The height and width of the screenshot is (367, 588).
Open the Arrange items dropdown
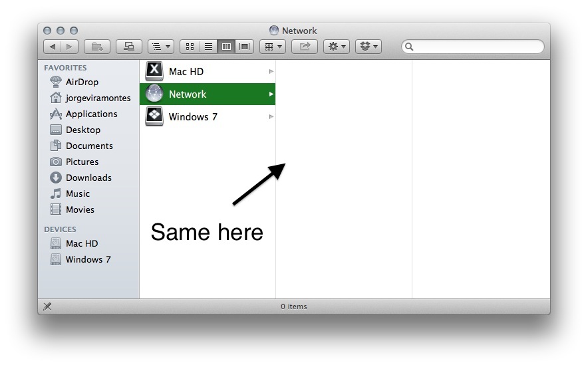[273, 47]
